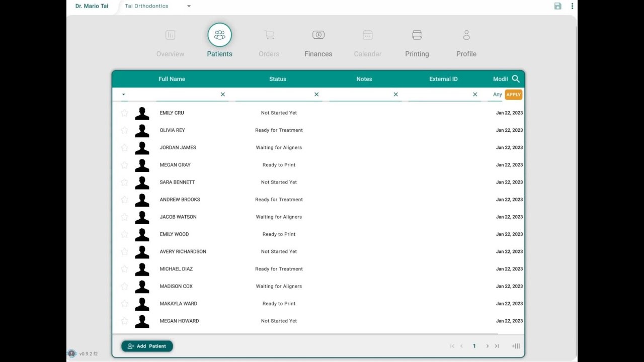Image resolution: width=644 pixels, height=362 pixels.
Task: Go to first page of patients
Action: click(452, 346)
